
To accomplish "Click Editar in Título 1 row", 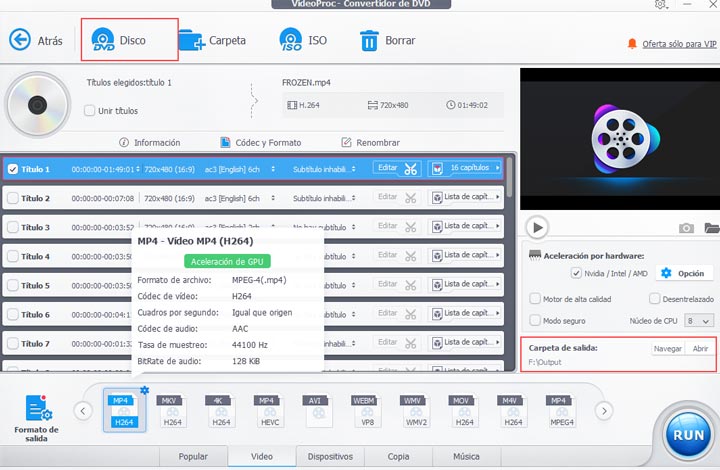I will pos(388,168).
